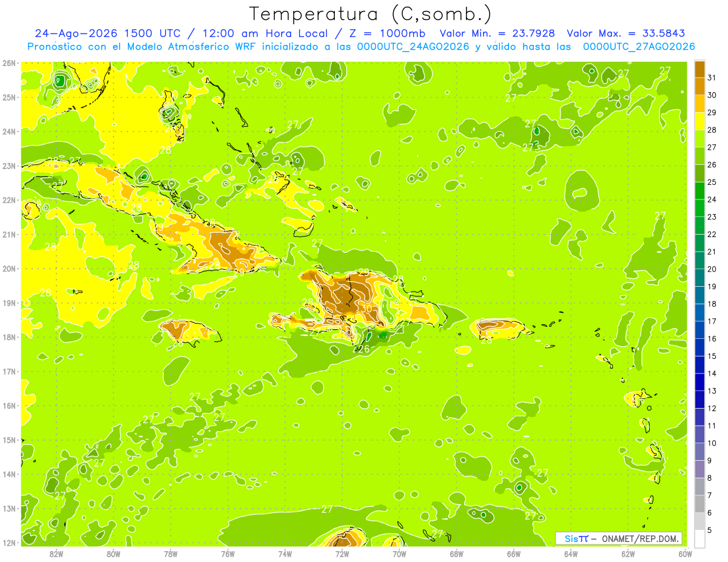Click the 82W longitude label
This screenshot has width=728, height=562.
click(56, 554)
